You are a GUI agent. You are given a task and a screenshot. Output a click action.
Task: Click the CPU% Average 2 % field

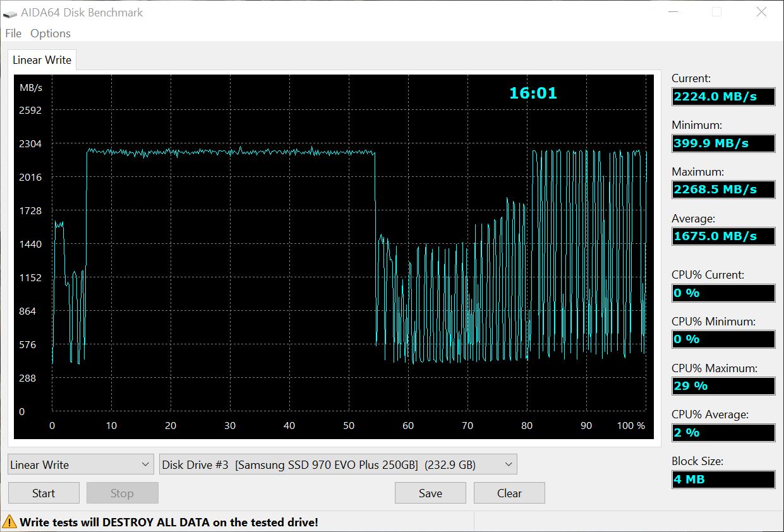[723, 433]
